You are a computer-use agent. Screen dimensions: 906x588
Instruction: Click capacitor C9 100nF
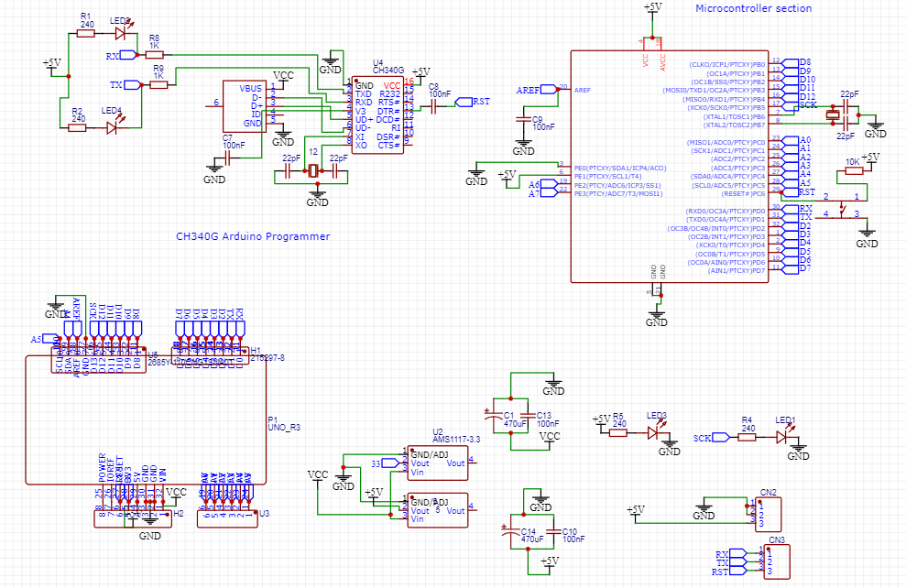523,119
